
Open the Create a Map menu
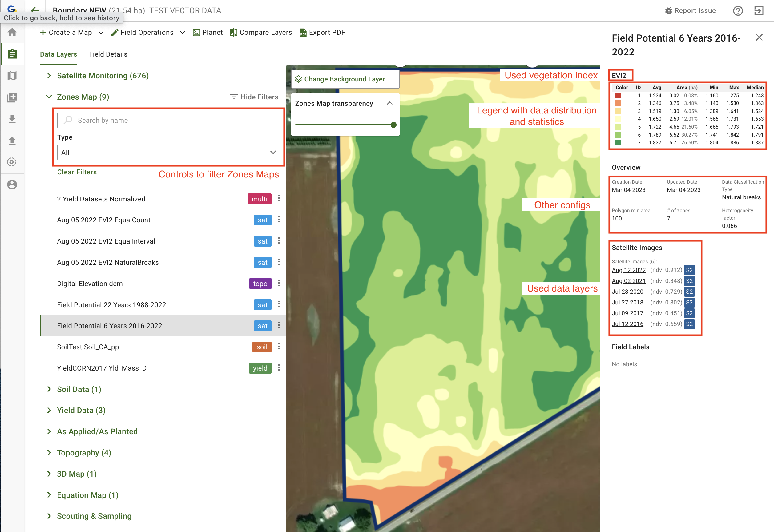pos(71,32)
